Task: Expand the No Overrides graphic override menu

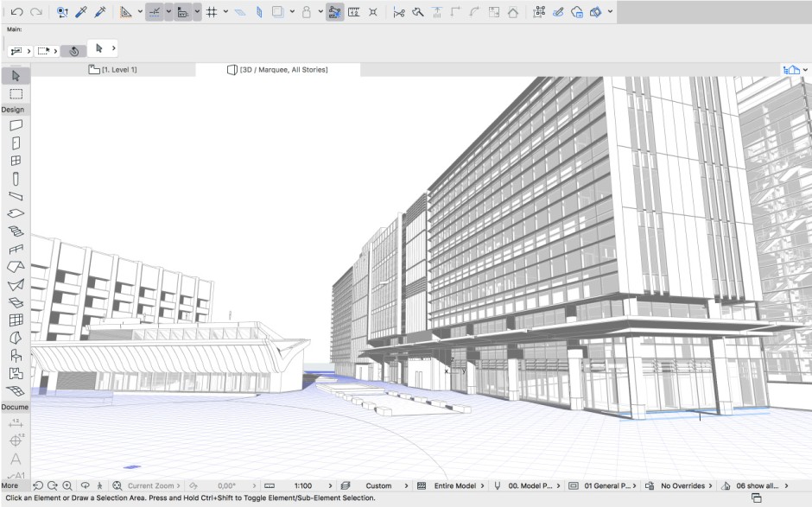Action: tap(681, 486)
